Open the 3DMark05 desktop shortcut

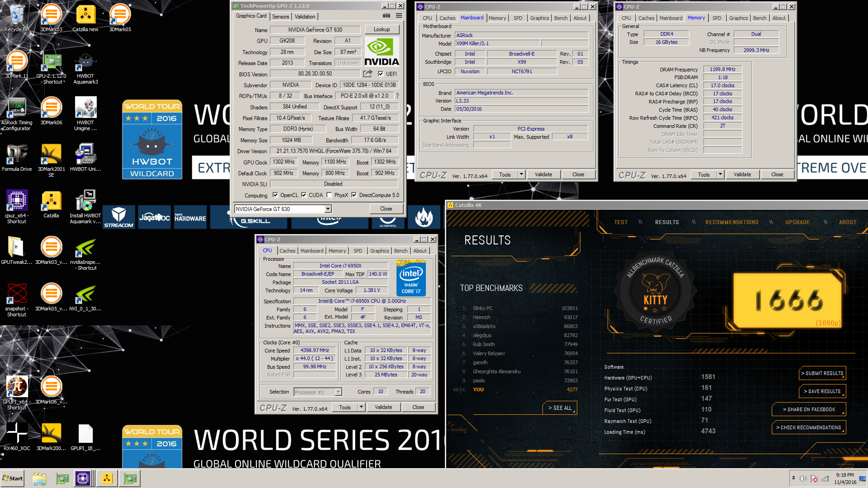pos(120,18)
